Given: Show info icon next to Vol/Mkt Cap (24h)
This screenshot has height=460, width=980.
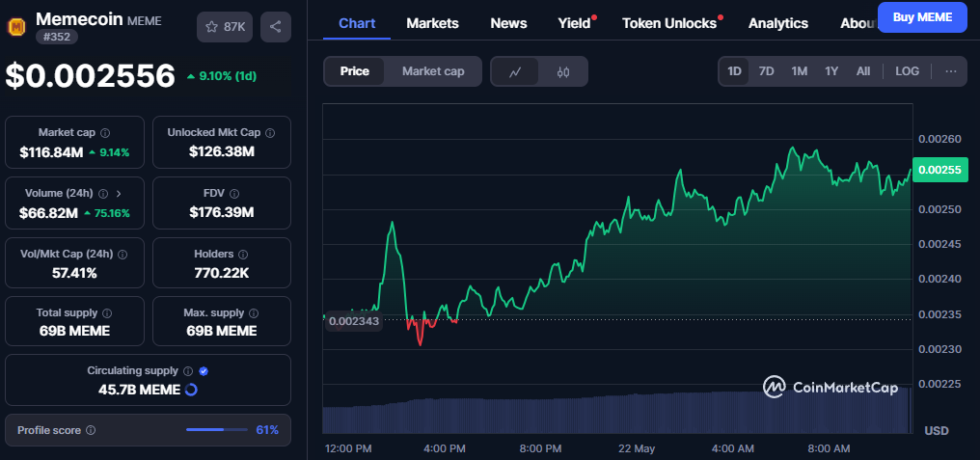Looking at the screenshot, I should click(122, 255).
